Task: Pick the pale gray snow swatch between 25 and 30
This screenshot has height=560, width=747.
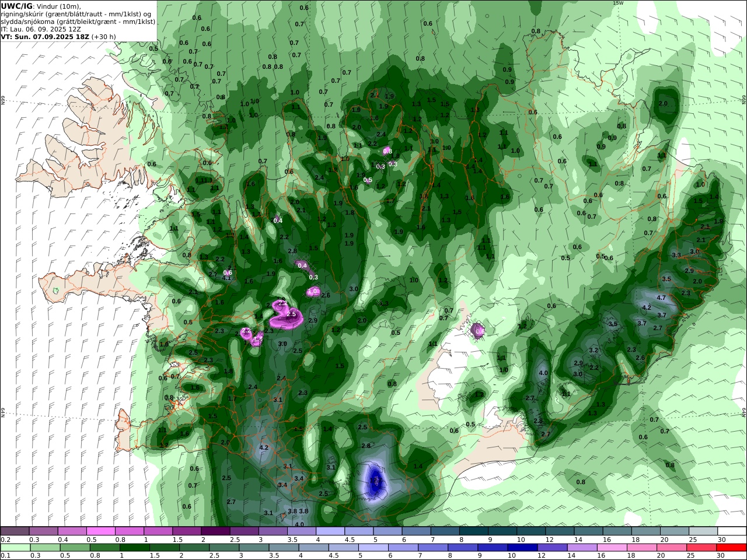Action: 703,531
